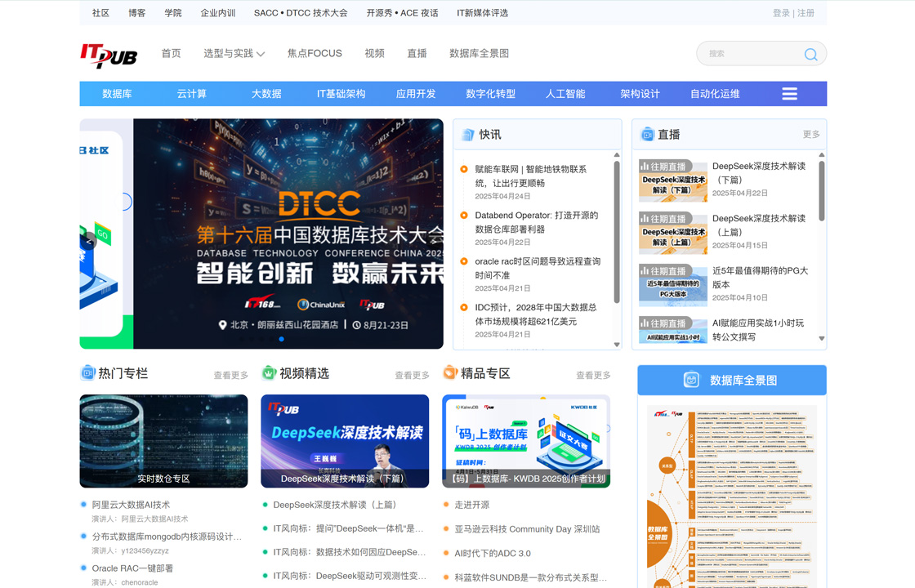Click the 快讯 section icon

click(x=467, y=135)
